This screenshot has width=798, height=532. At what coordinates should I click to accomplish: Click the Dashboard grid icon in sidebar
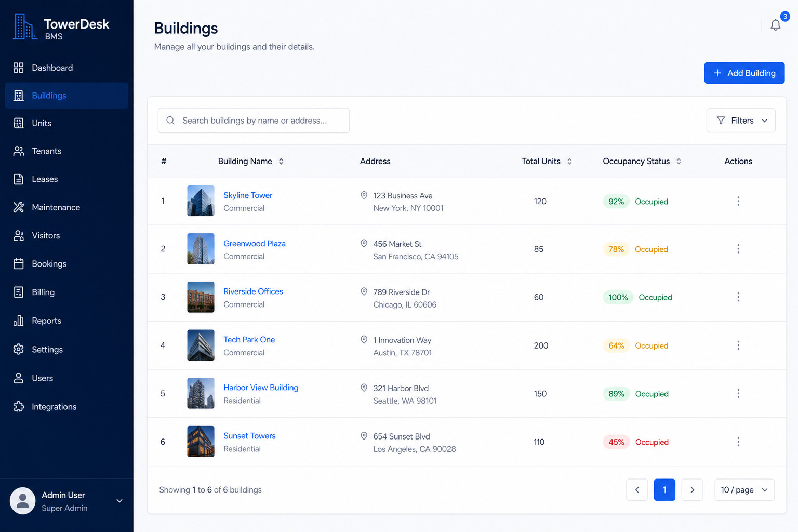point(19,68)
